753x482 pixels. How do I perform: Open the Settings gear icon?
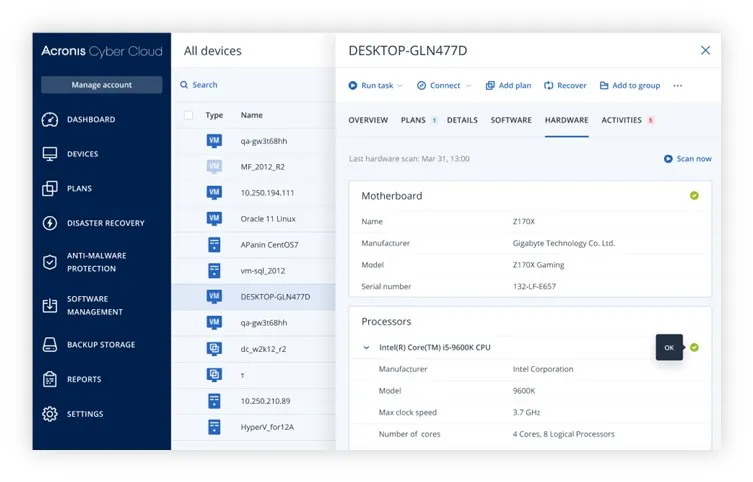click(x=50, y=414)
